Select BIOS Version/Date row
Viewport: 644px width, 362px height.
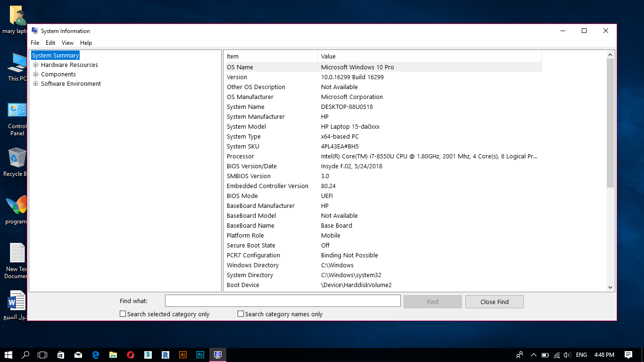coord(383,166)
